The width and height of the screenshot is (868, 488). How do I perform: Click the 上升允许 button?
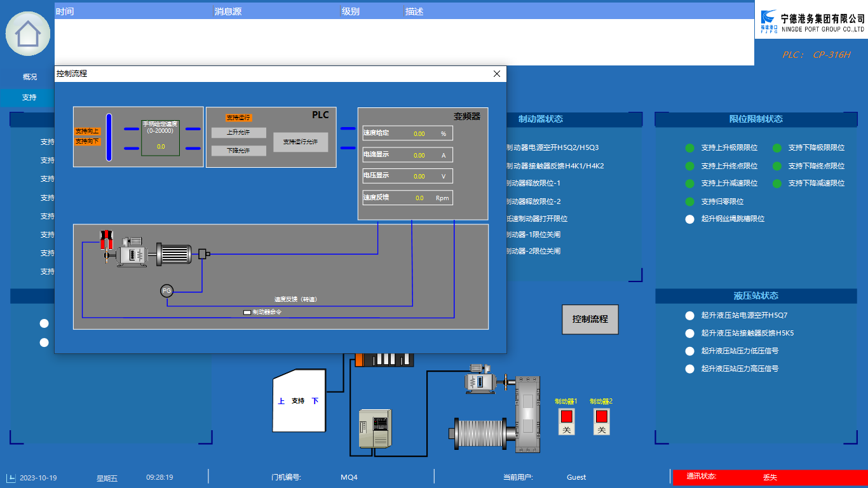pos(238,133)
